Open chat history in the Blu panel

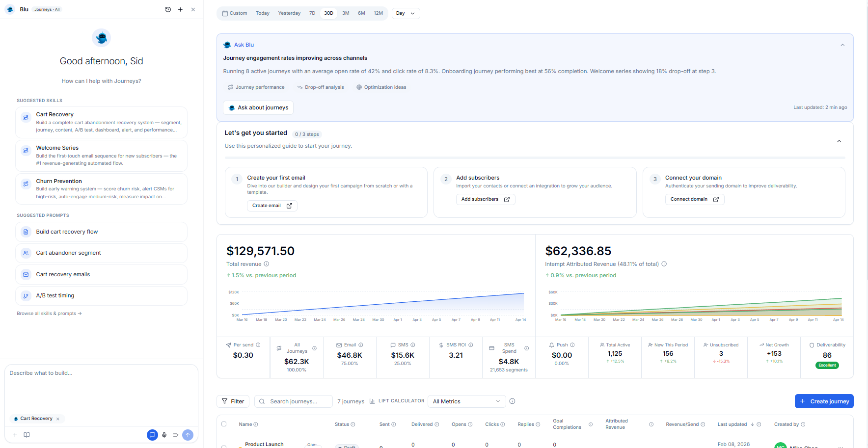coord(168,9)
